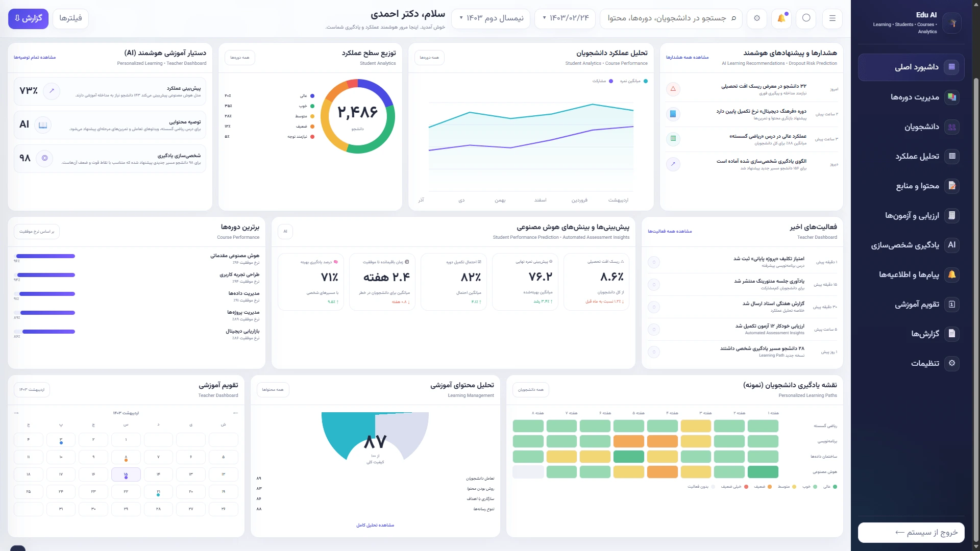Screen dimensions: 980x551
Task: Click the student and course search field
Action: coord(671,18)
